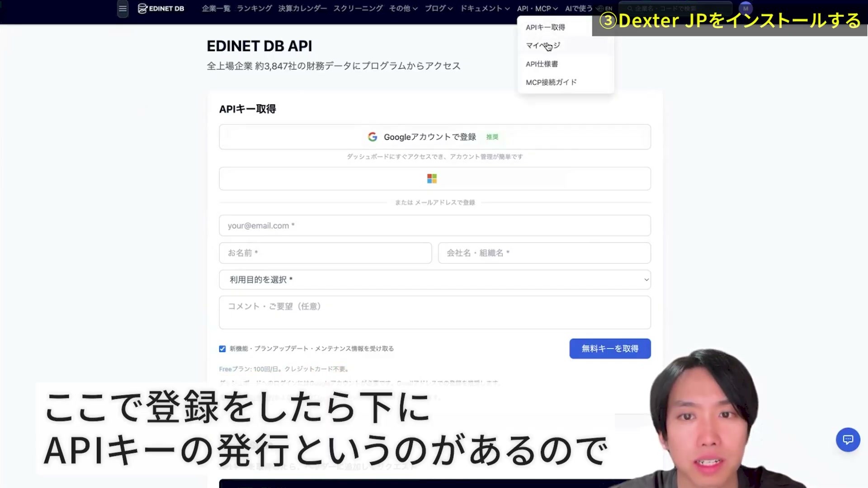Click the コメント・ご要望 text area

coord(435,312)
